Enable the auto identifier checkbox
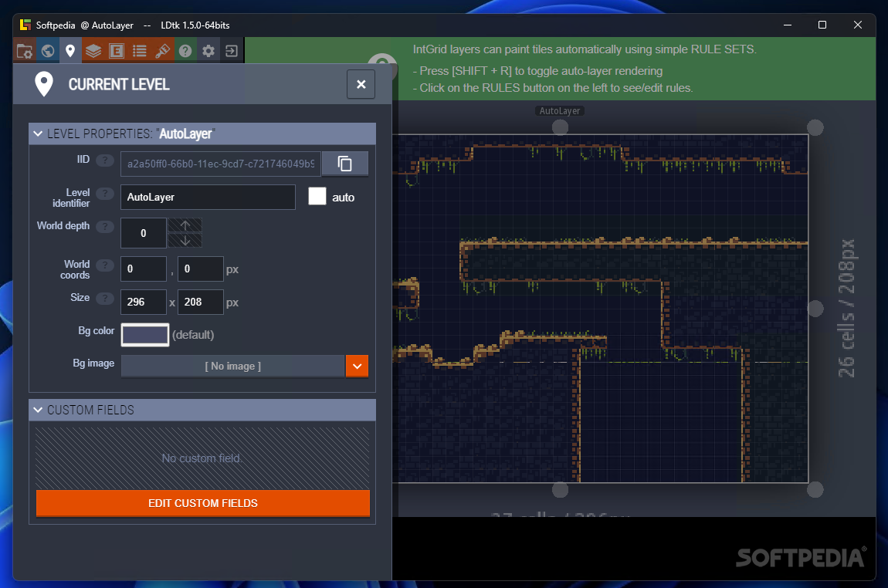Screen dimensions: 888x588 317,196
